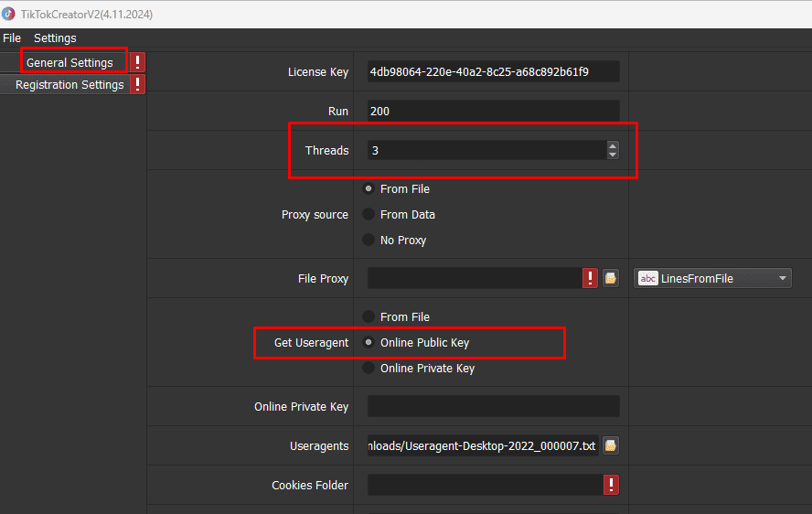Click the License Key input field
The image size is (812, 514).
point(494,71)
